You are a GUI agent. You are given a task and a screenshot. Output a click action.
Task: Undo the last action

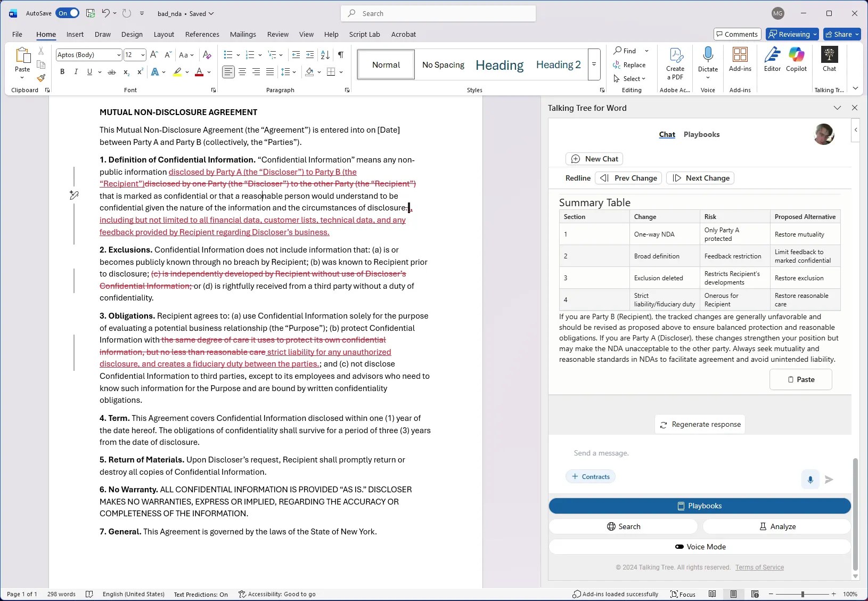[105, 13]
